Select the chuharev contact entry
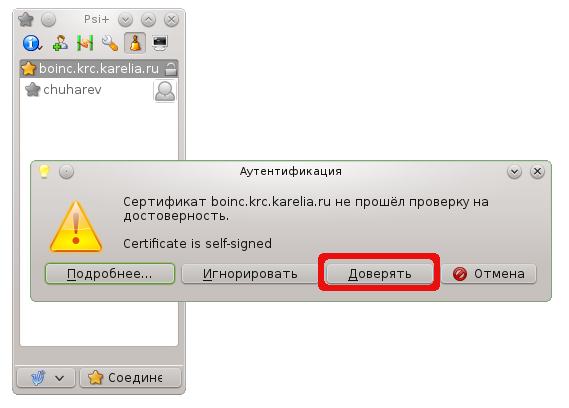Screen dimensions: 569x408 [99, 90]
